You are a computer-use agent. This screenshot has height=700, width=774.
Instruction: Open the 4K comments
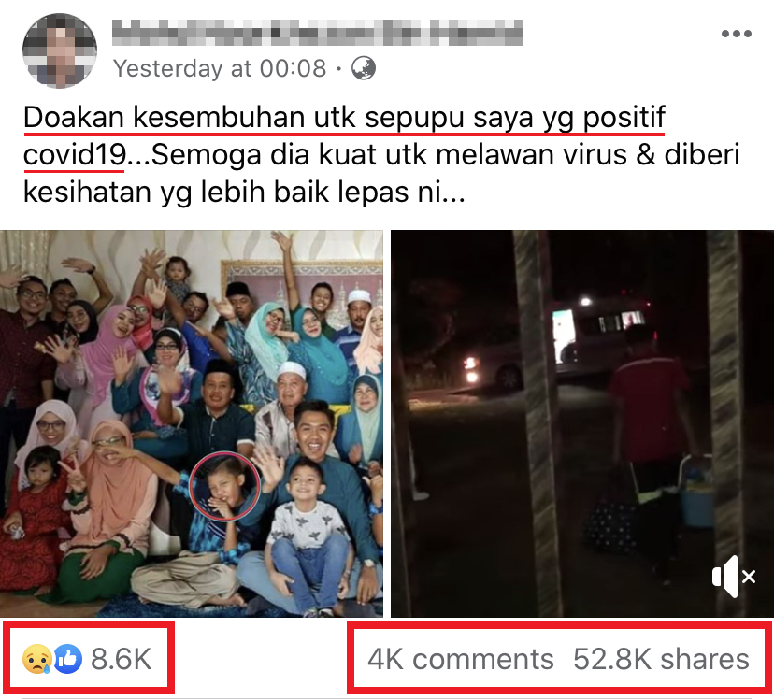[x=461, y=659]
